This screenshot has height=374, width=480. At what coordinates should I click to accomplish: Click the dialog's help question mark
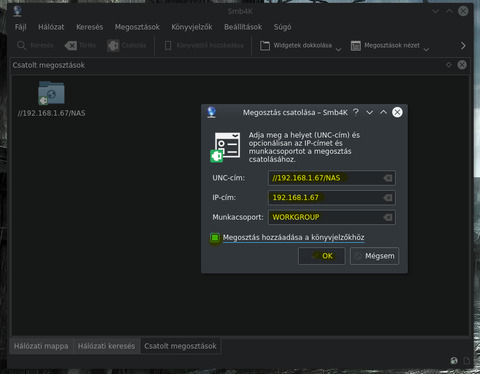pos(356,112)
